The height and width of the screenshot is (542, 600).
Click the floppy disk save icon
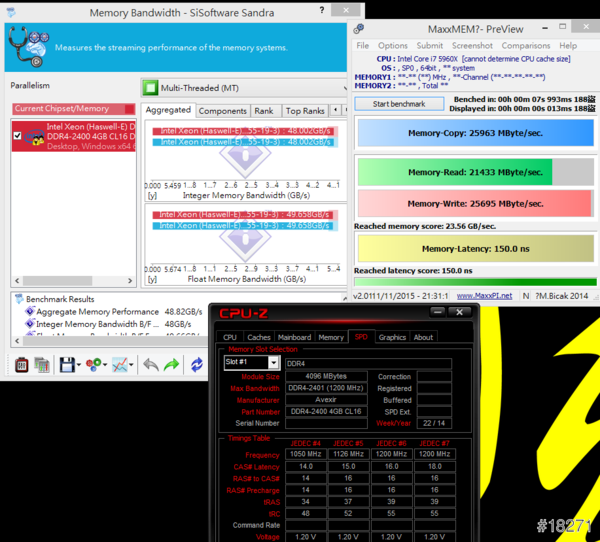(x=66, y=365)
